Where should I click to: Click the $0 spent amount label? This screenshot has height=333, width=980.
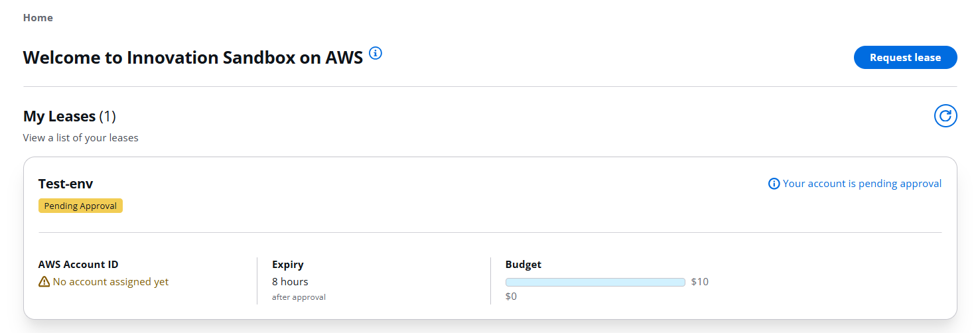511,297
